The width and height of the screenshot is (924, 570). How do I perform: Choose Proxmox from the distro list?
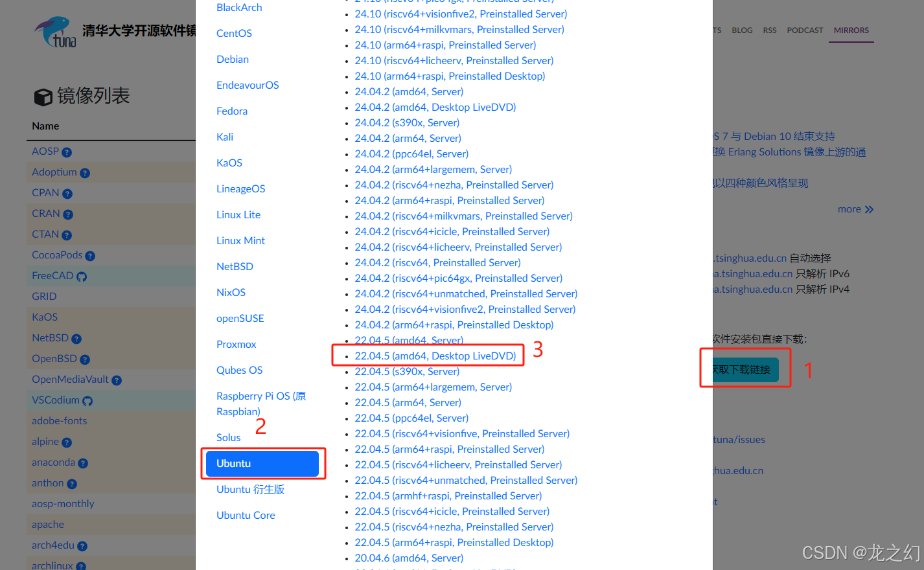(237, 344)
